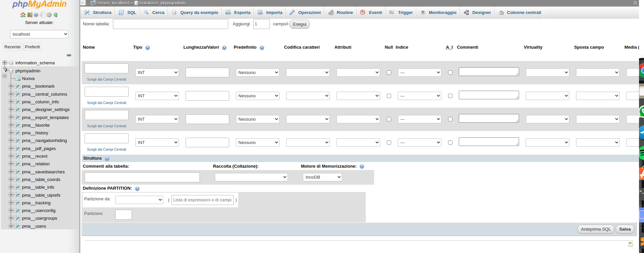Expand the pma__central_columns tree node

pos(11,94)
